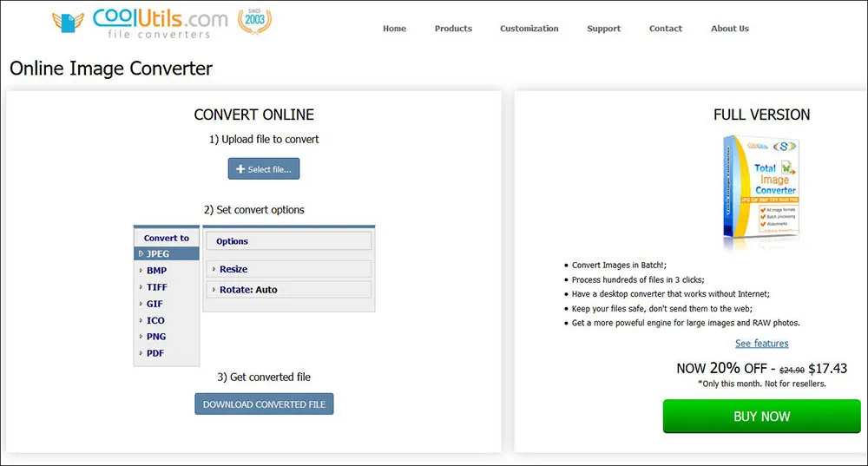Viewport: 868px width, 466px height.
Task: Click the Select file upload button
Action: (264, 169)
